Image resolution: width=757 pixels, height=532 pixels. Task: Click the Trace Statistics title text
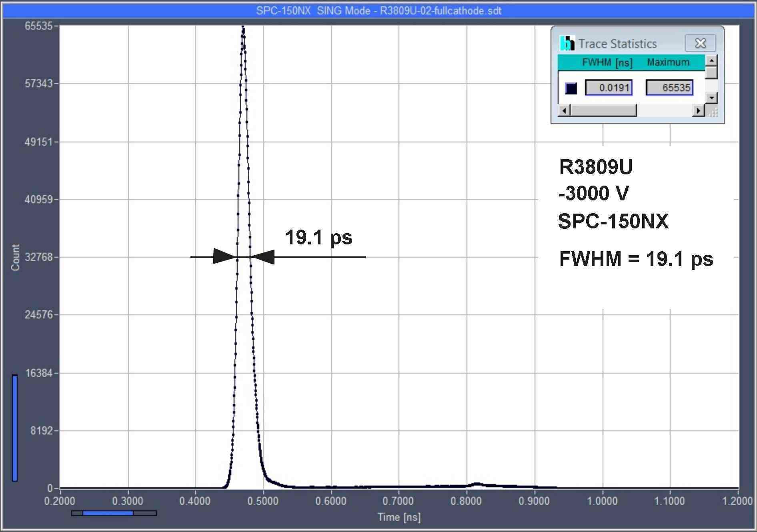click(617, 44)
